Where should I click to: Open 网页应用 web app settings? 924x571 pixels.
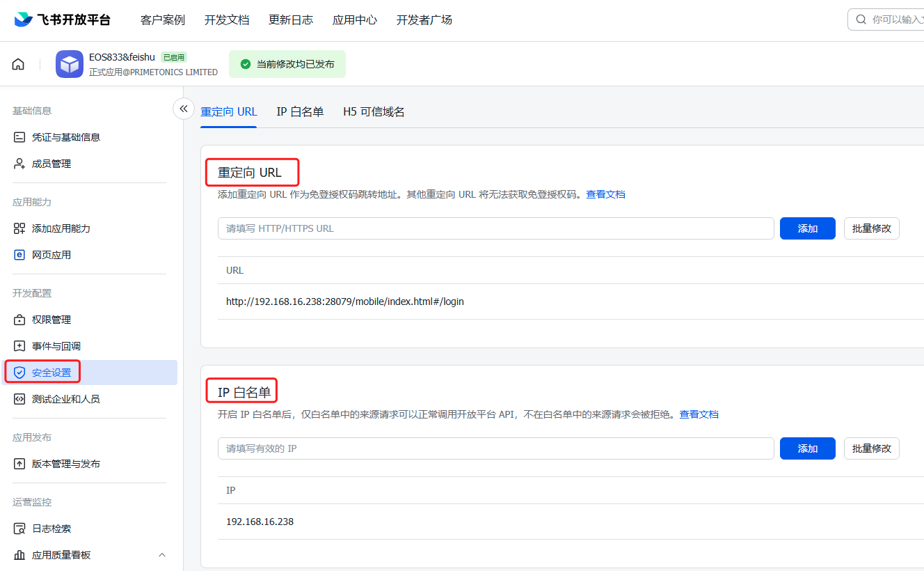click(51, 255)
